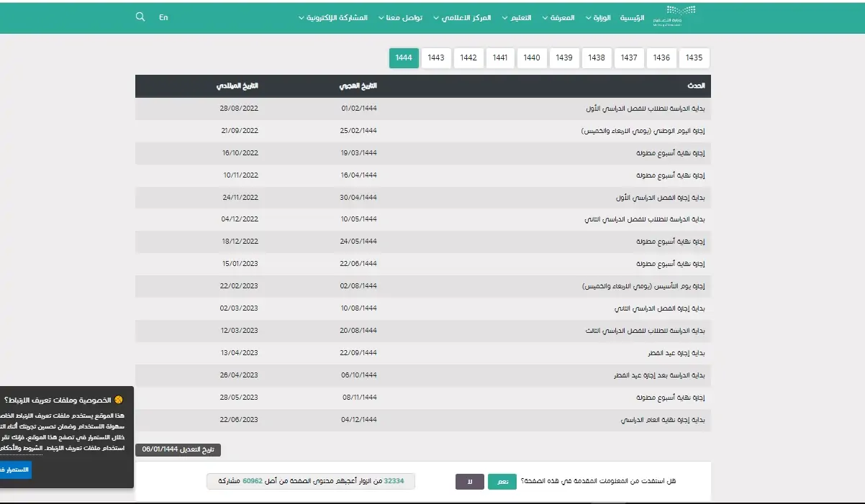Click the Gregorian date 21/09/2022
The image size is (865, 504).
point(240,131)
